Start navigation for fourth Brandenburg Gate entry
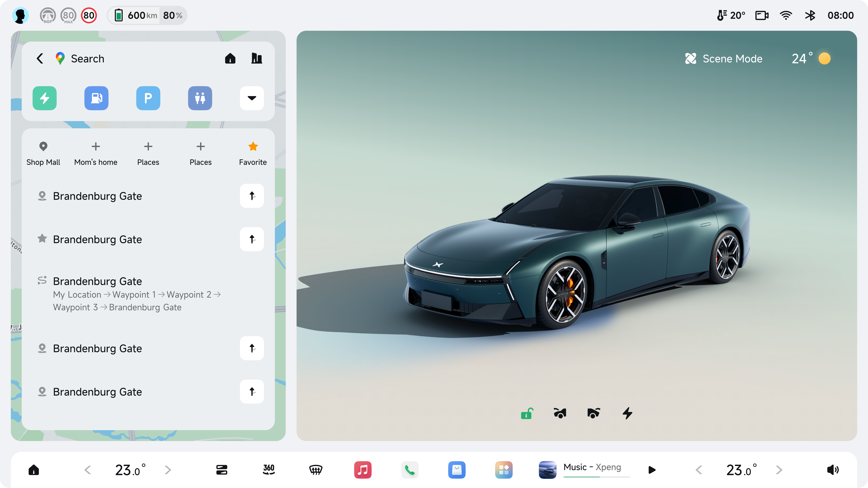This screenshot has height=488, width=868. (x=252, y=348)
